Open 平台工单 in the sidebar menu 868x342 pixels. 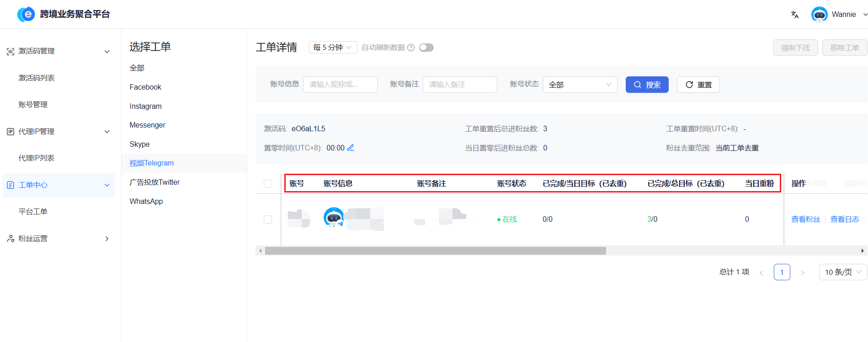pyautogui.click(x=33, y=212)
